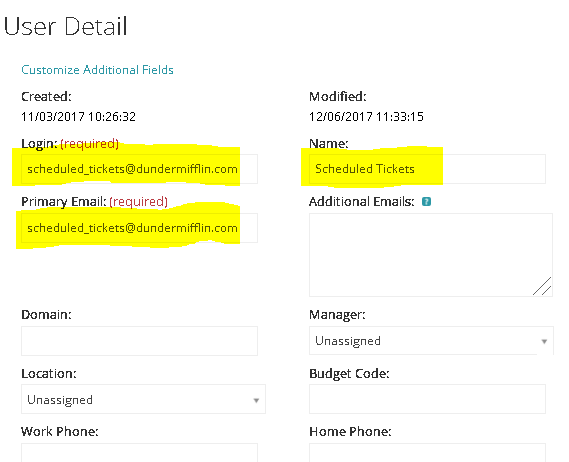569x462 pixels.
Task: Select the Primary Email input field
Action: 139,228
